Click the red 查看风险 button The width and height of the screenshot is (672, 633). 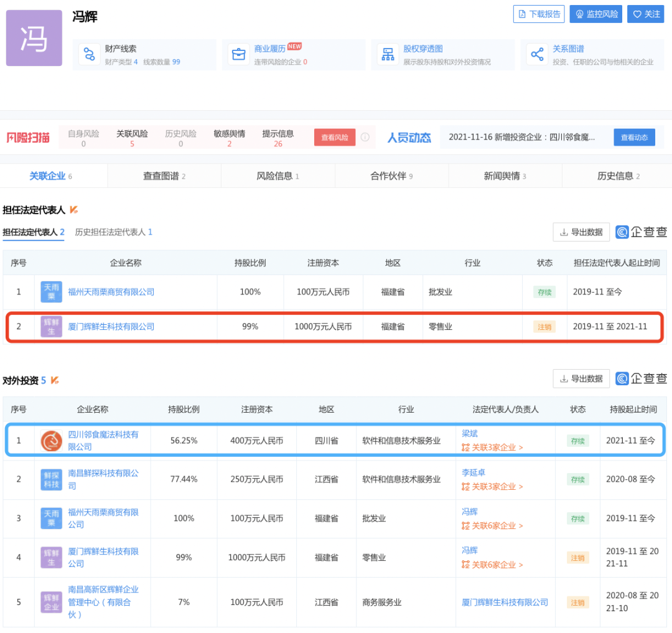[x=334, y=138]
